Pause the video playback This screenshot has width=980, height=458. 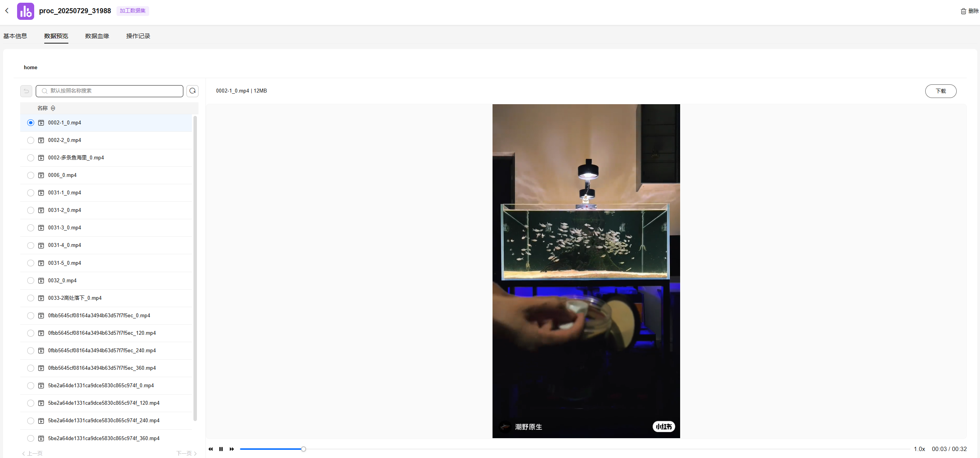(221, 449)
